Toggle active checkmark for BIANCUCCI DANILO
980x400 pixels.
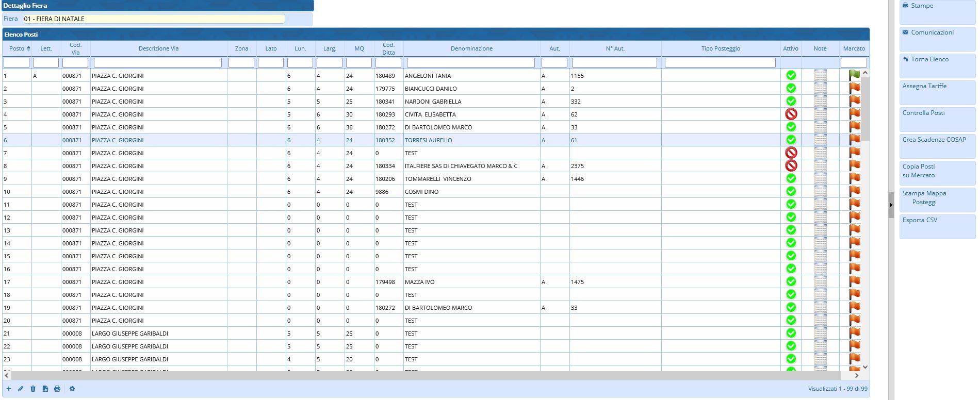tap(791, 88)
